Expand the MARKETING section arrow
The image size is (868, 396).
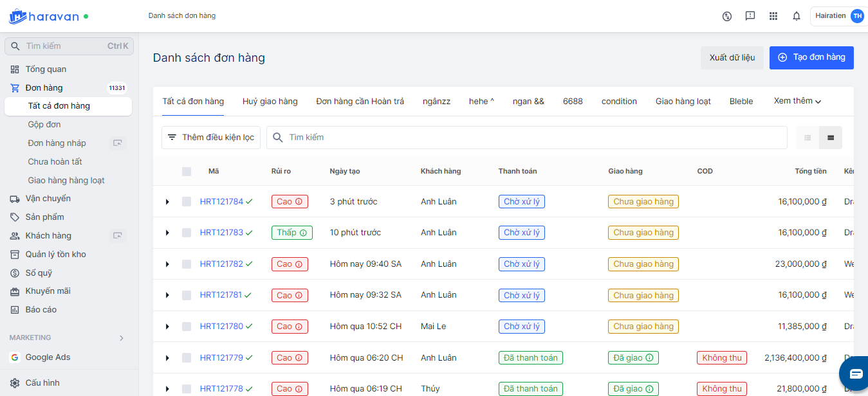[x=122, y=338]
